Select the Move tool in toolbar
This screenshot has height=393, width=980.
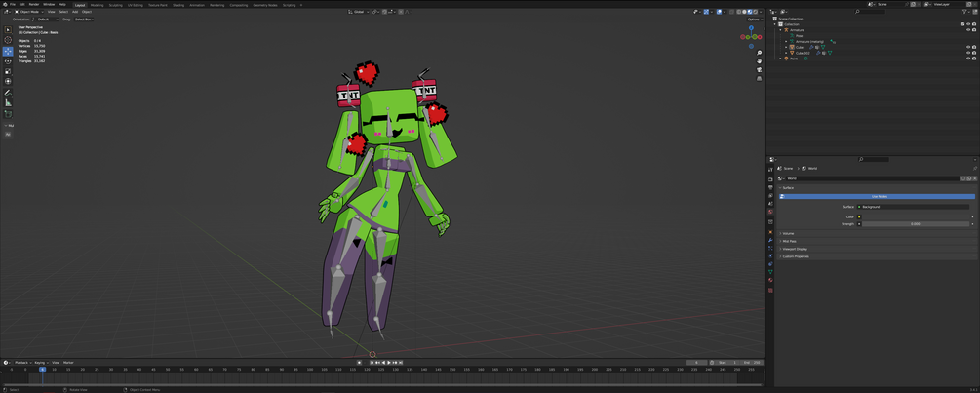coord(8,52)
